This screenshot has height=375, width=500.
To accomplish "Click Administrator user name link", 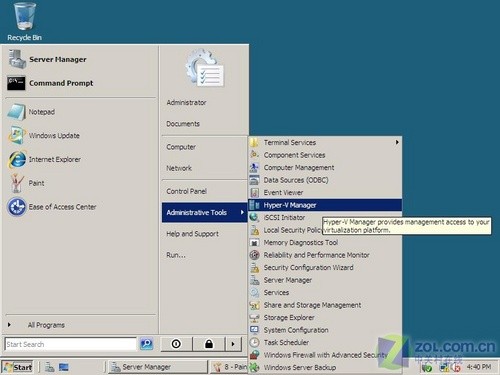I will pyautogui.click(x=186, y=102).
